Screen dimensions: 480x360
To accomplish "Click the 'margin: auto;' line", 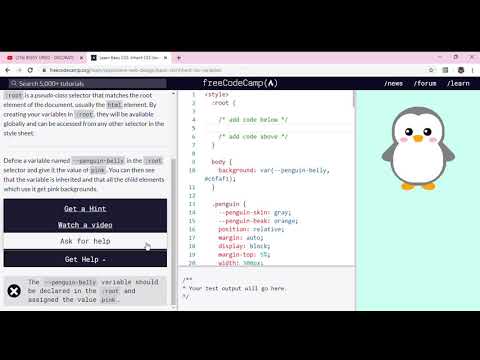I will pos(241,238).
